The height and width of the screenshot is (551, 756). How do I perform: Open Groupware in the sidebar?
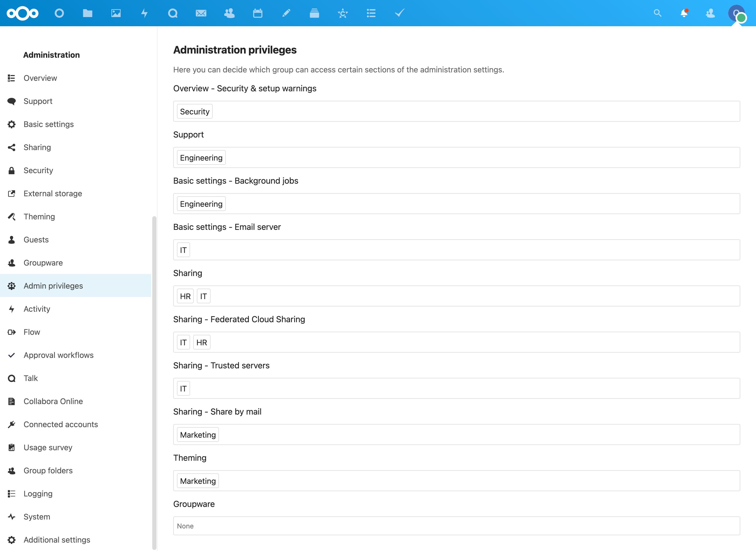76,263
